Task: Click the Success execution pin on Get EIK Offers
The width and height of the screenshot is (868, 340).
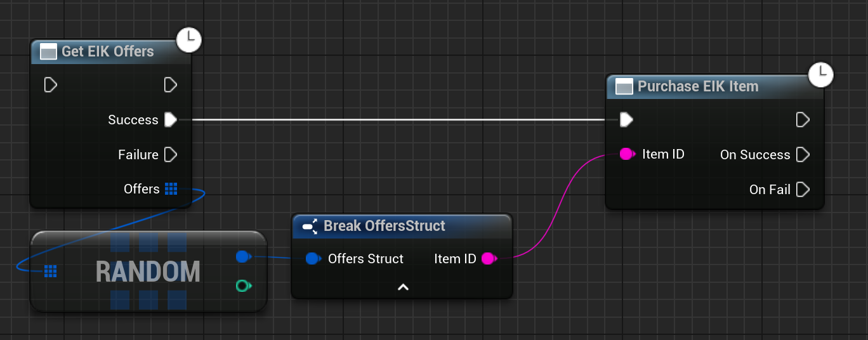Action: click(170, 120)
